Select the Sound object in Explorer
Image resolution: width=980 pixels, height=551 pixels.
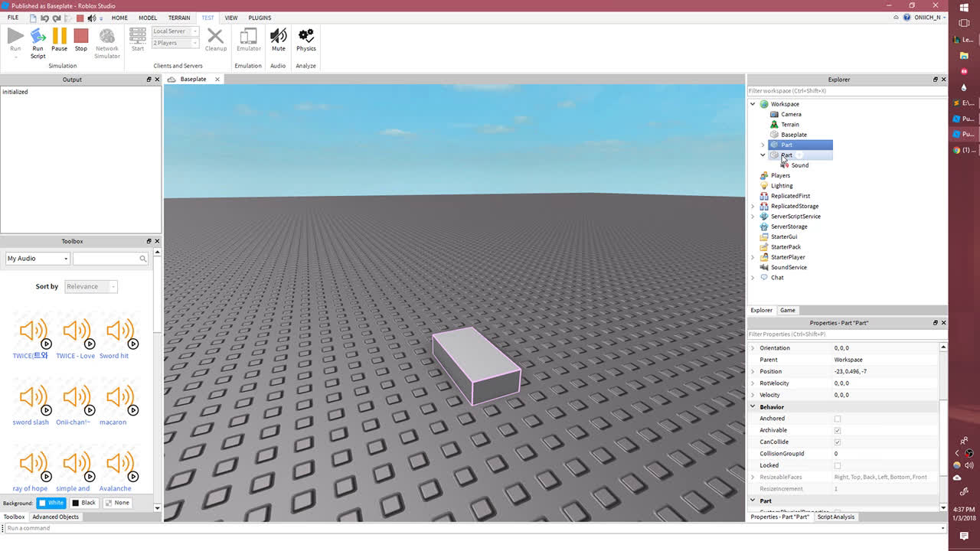coord(799,165)
